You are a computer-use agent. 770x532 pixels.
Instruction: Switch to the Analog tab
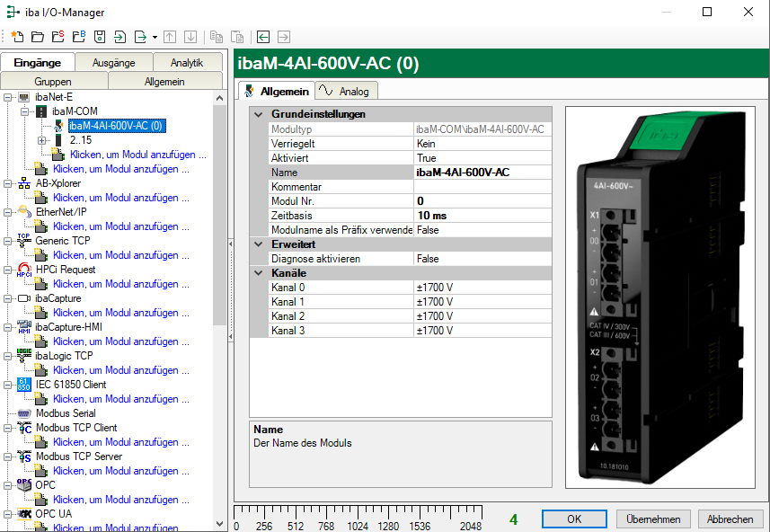(x=347, y=92)
